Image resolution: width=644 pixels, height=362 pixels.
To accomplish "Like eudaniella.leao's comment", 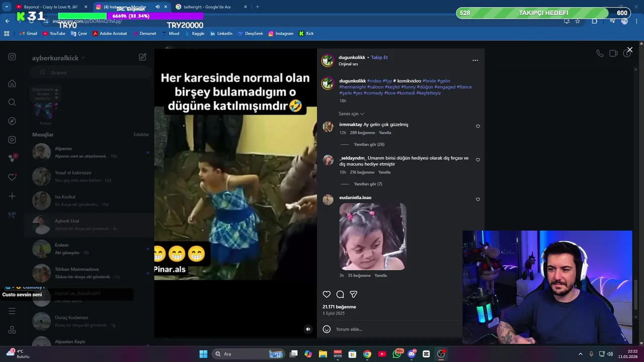I will 478,200.
